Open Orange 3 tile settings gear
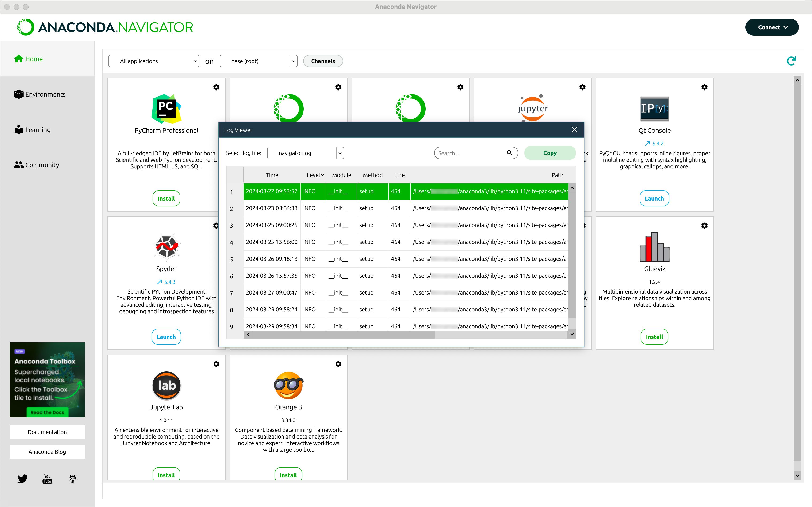 pyautogui.click(x=338, y=364)
